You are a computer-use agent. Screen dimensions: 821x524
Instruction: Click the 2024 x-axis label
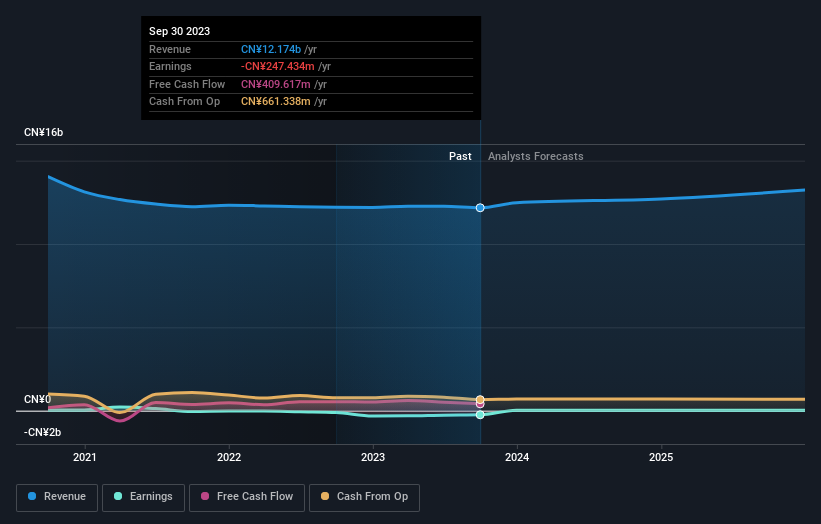click(x=517, y=457)
